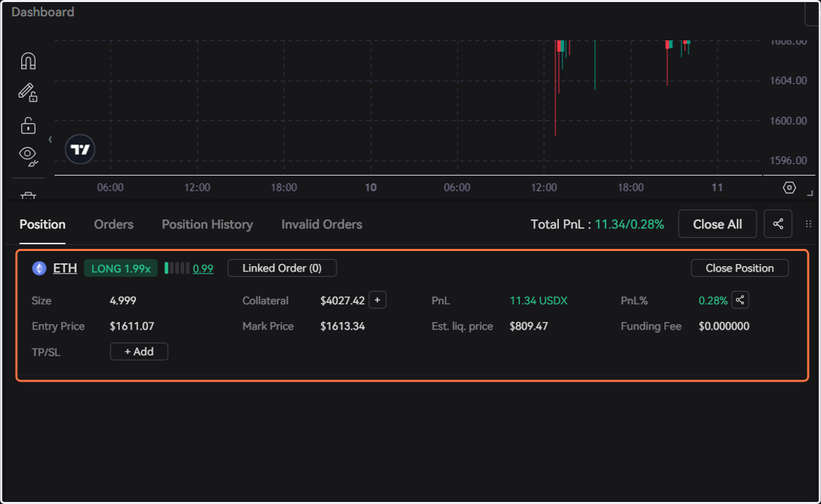Screen dimensions: 821x504
Task: Select the magnet mode tool
Action: click(x=28, y=61)
